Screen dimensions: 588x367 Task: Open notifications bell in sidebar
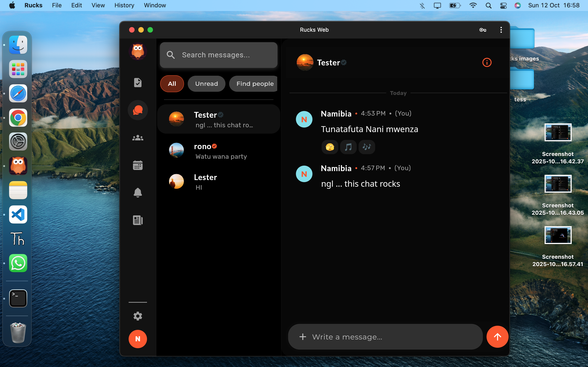[138, 193]
